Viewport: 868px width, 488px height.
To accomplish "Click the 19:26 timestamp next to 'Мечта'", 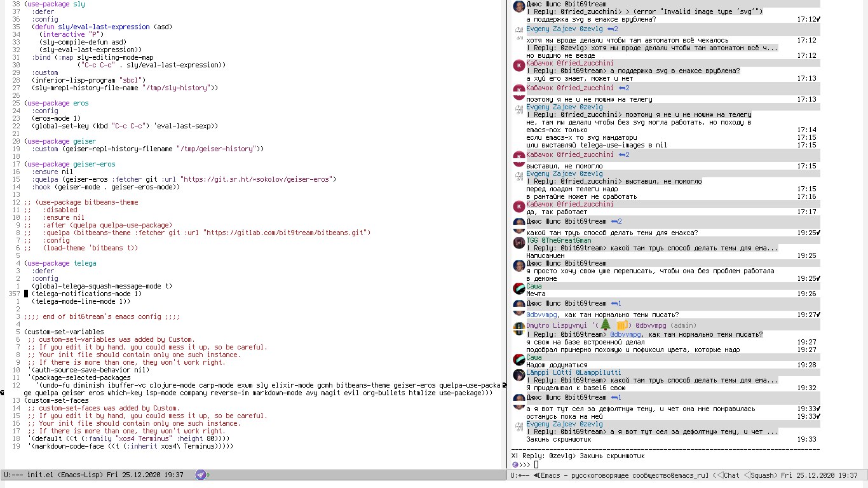I will 807,294.
